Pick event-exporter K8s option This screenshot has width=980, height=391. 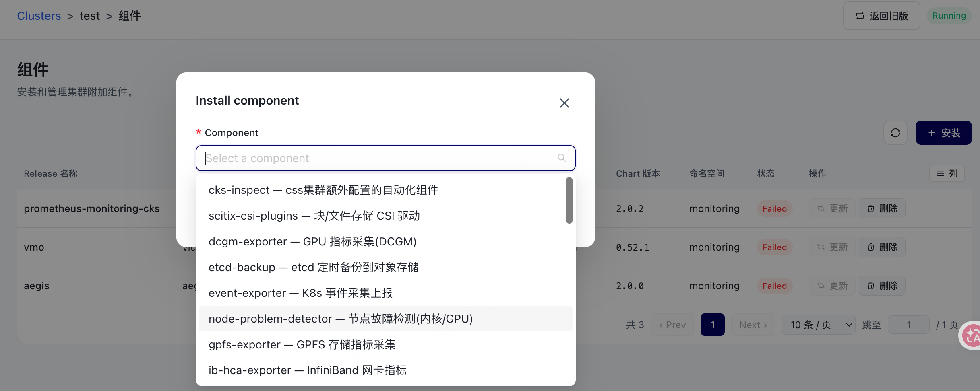tap(385, 293)
